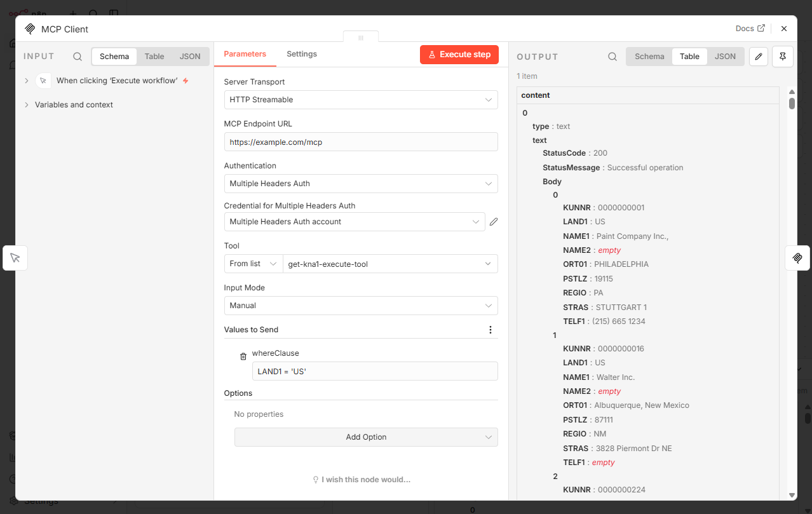Open Input Mode dropdown
812x514 pixels.
click(361, 306)
